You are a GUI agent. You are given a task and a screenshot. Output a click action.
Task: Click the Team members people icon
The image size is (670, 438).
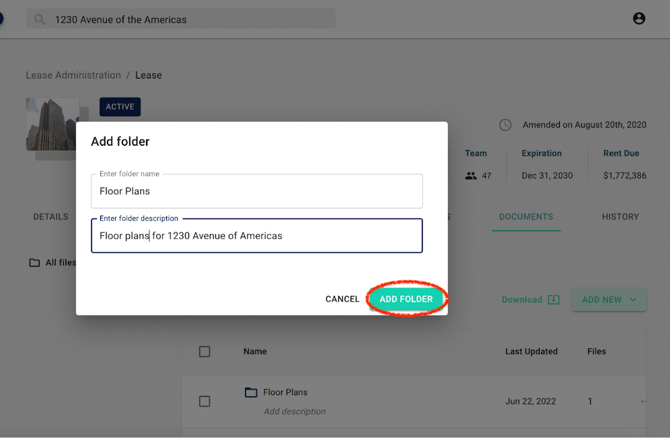click(x=471, y=176)
